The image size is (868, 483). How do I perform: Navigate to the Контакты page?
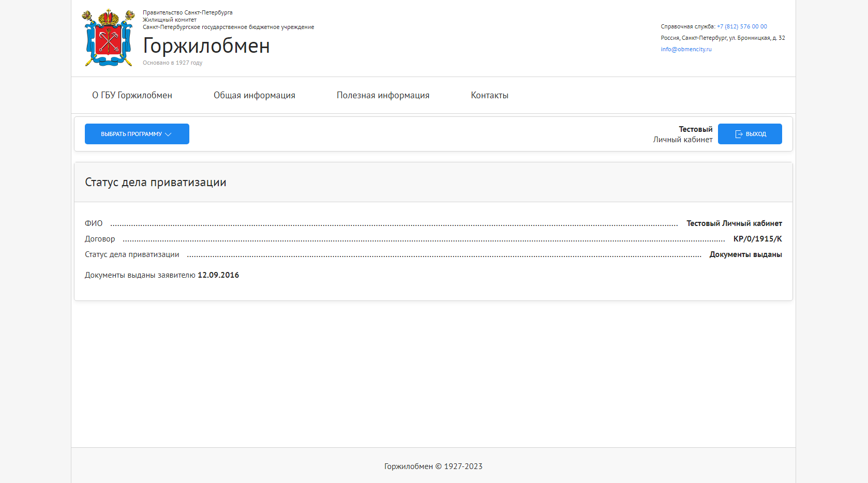pos(489,95)
